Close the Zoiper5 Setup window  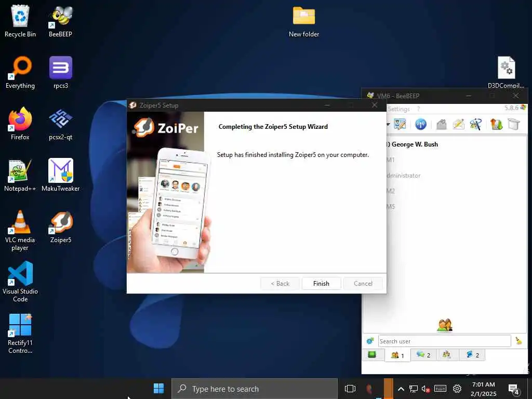tap(375, 105)
